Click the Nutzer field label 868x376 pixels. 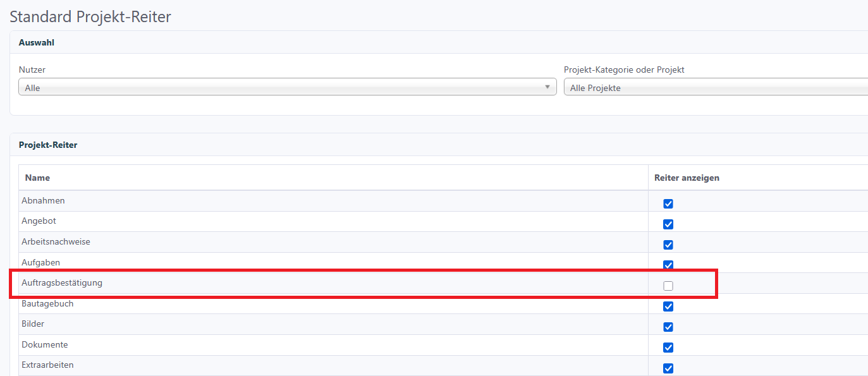pos(32,70)
